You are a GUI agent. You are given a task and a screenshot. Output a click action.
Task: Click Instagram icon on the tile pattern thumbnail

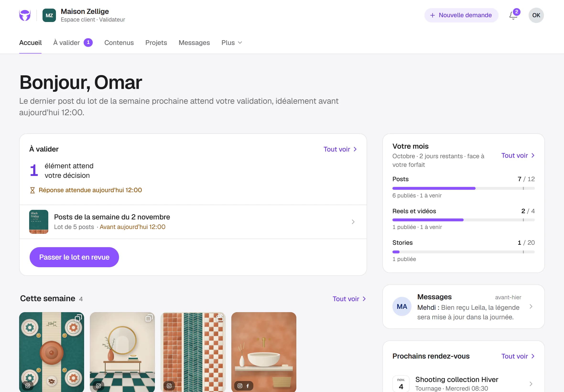click(169, 386)
